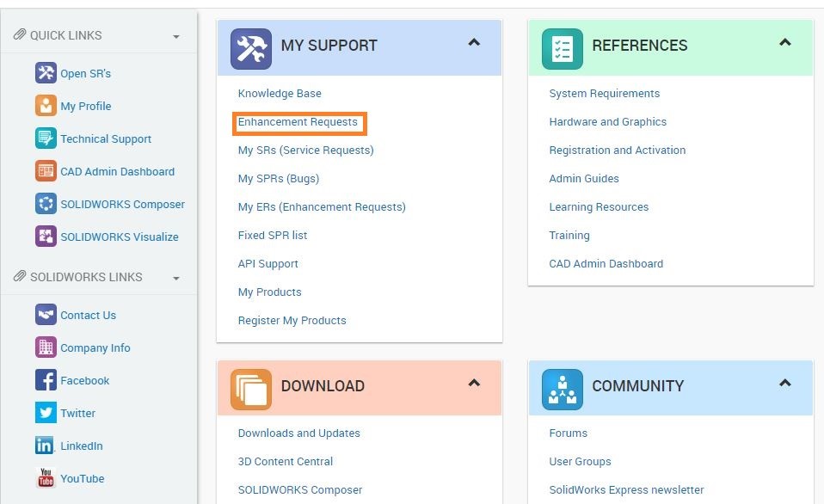Viewport: 824px width, 504px height.
Task: Click the SolidWorks Links paperclip icon
Action: coord(20,276)
